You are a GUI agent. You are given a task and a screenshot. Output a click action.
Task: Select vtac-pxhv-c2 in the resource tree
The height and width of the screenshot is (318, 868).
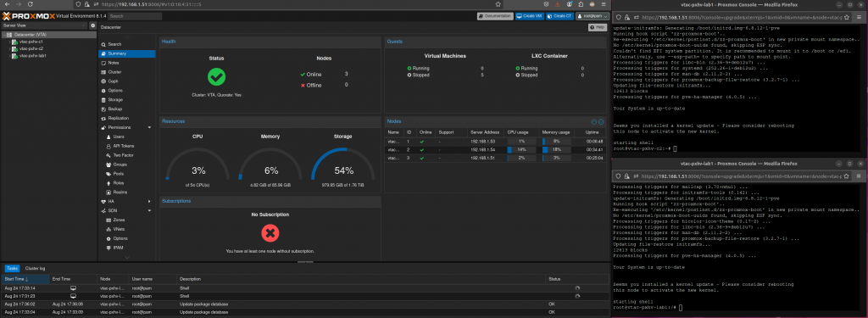coord(31,48)
